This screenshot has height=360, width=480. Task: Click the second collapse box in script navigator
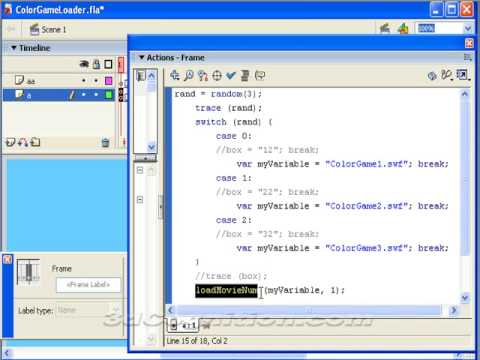[x=140, y=200]
